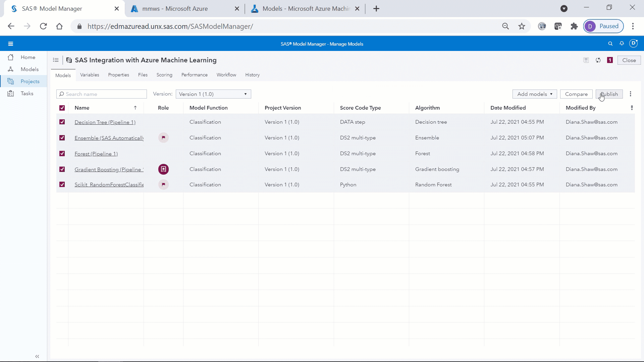Toggle the select-all checkbox in the header
The width and height of the screenshot is (644, 362).
point(62,108)
